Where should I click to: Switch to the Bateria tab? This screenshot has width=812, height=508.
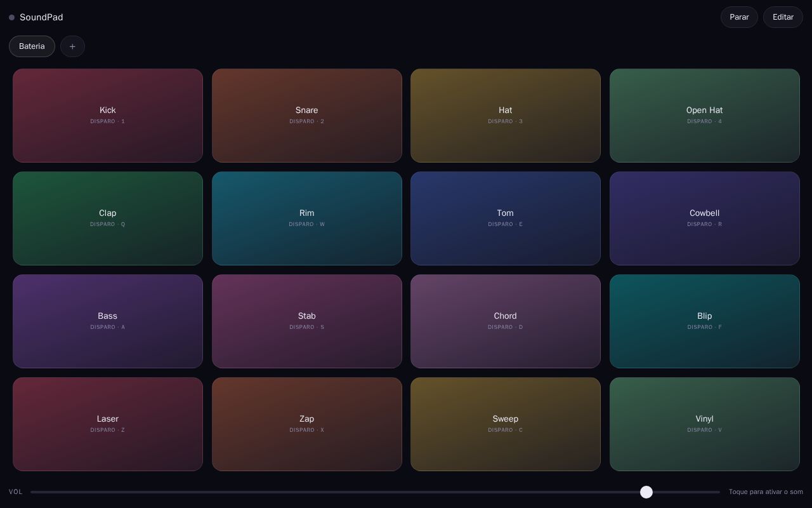pyautogui.click(x=32, y=46)
